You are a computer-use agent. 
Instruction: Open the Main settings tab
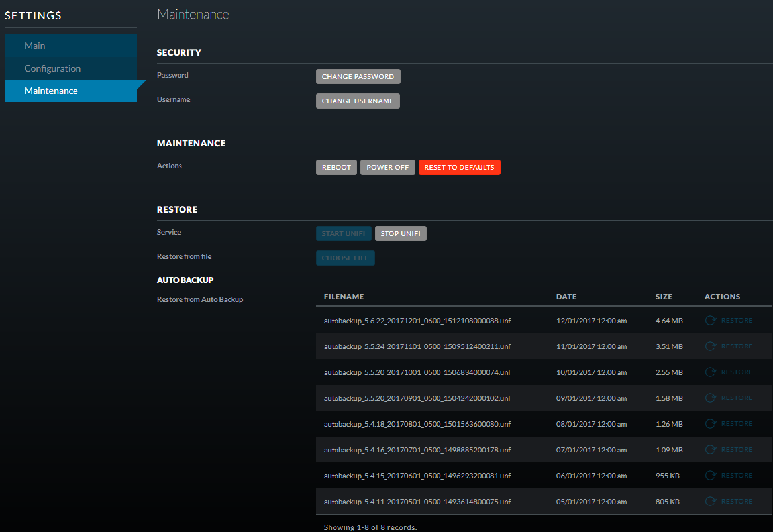[x=35, y=46]
